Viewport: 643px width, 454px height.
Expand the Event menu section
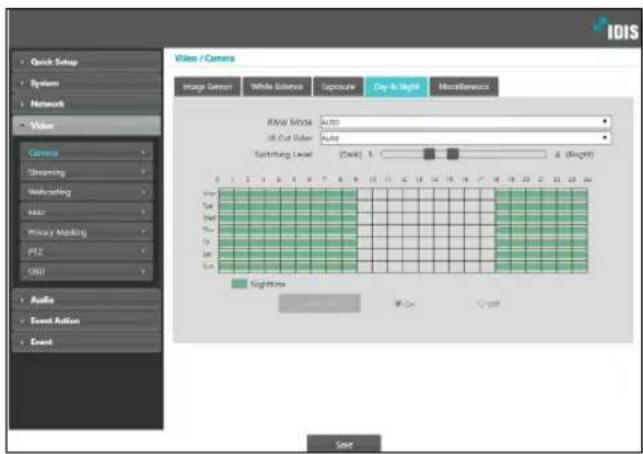[x=87, y=342]
